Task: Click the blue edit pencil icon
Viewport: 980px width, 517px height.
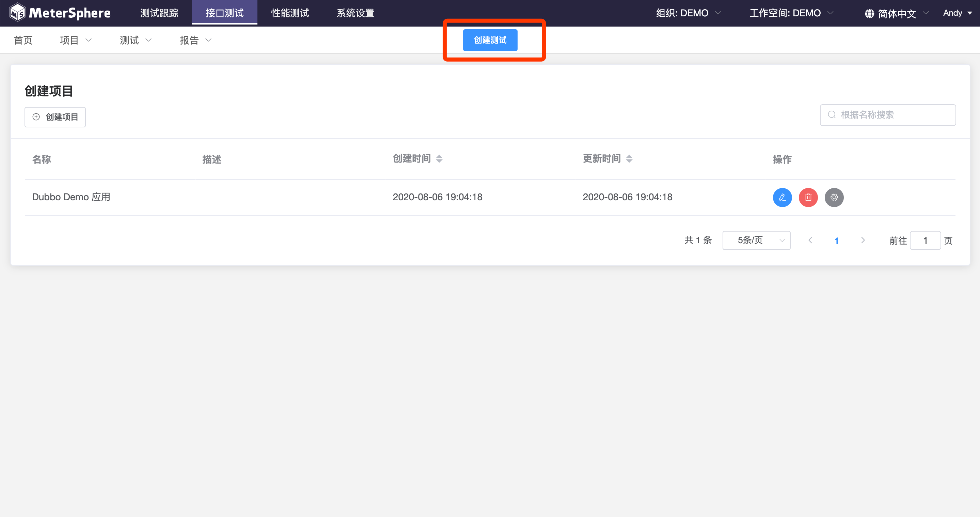Action: tap(782, 197)
